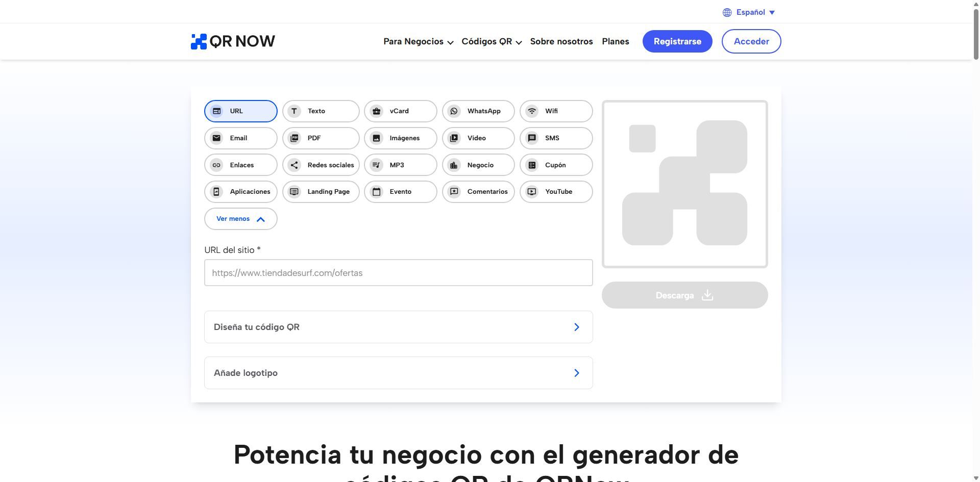Select the Wifi QR type

pyautogui.click(x=556, y=111)
